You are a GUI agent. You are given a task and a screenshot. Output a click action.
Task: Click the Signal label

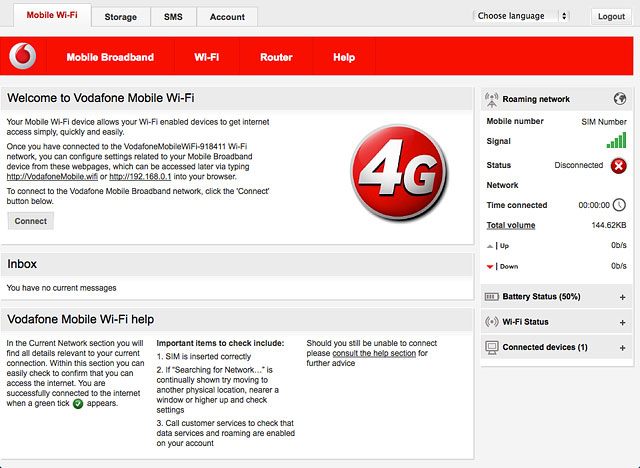coord(498,141)
